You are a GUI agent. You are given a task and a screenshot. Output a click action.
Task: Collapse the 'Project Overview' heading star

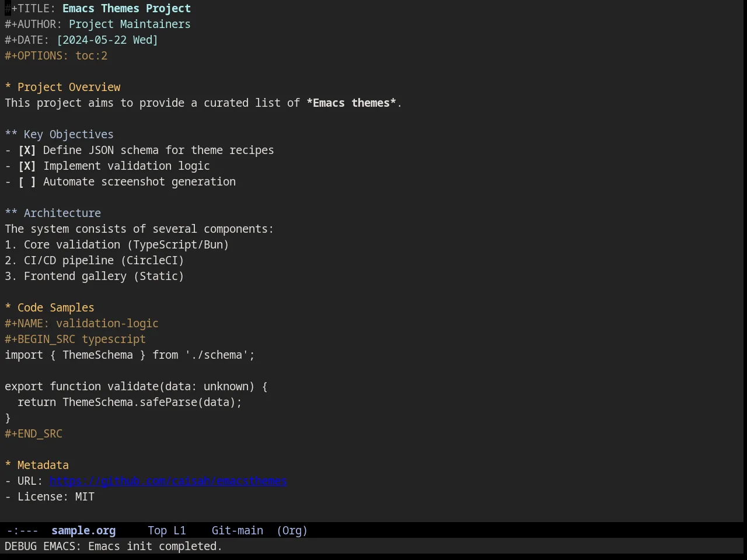point(8,87)
